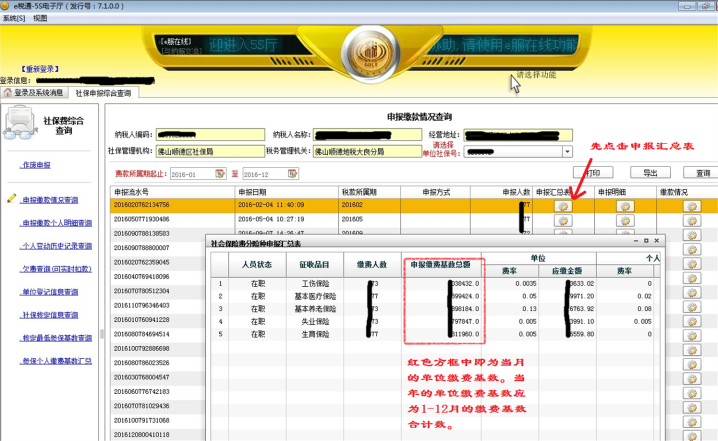Screen dimensions: 718x441
Task: Click the 查询 button
Action: (703, 172)
